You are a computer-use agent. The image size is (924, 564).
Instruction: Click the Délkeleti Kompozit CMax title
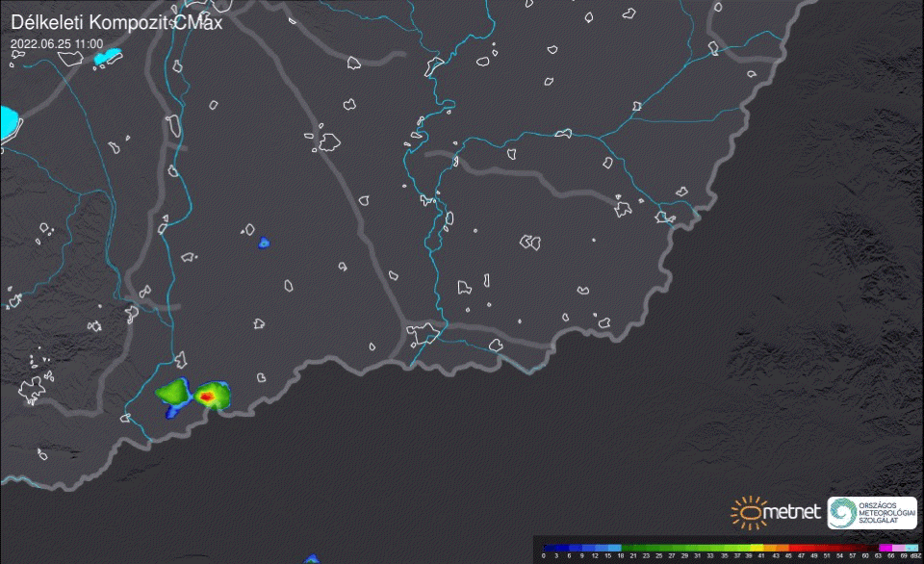click(115, 22)
